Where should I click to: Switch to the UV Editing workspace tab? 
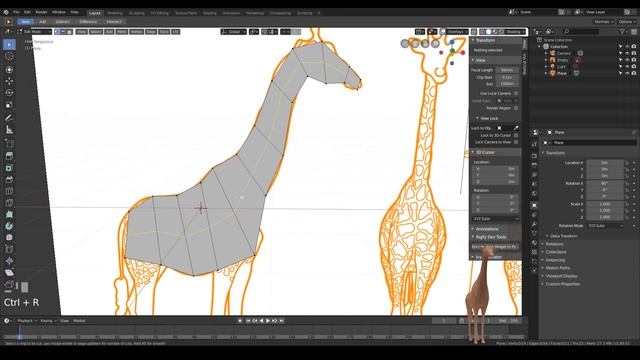pos(160,13)
